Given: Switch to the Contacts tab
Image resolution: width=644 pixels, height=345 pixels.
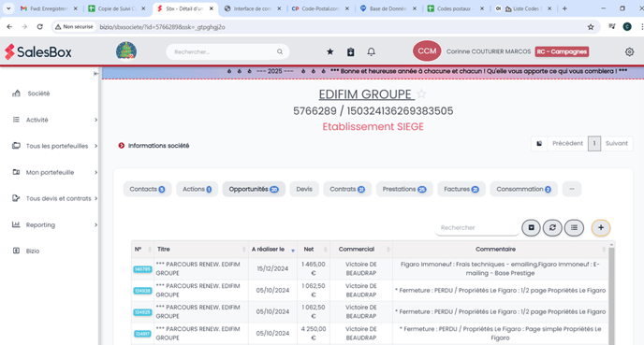Looking at the screenshot, I should (x=147, y=189).
